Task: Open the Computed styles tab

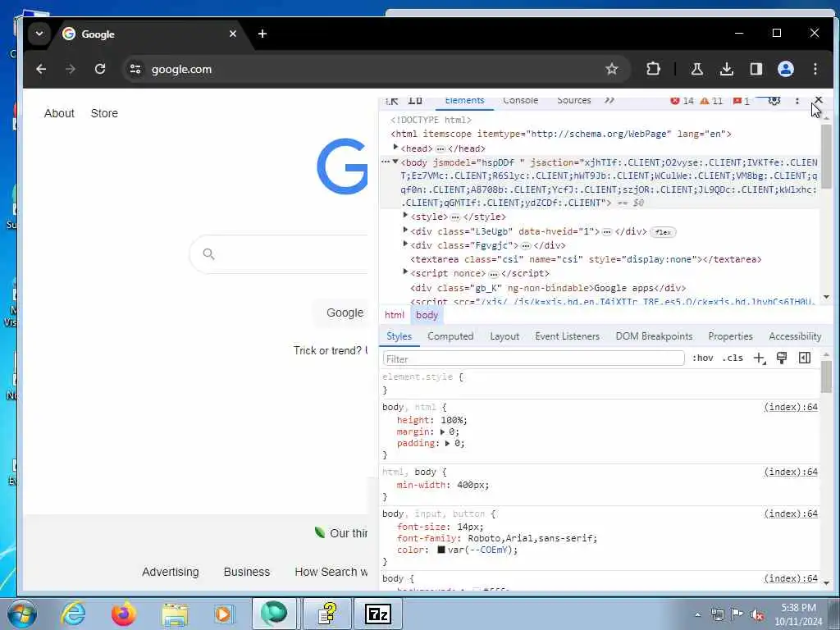Action: point(450,336)
